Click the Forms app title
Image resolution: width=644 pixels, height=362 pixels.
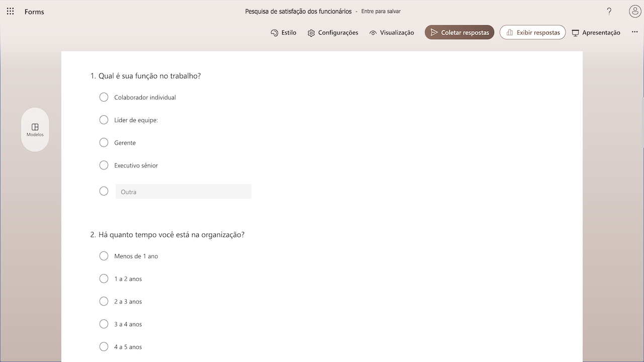(x=34, y=12)
